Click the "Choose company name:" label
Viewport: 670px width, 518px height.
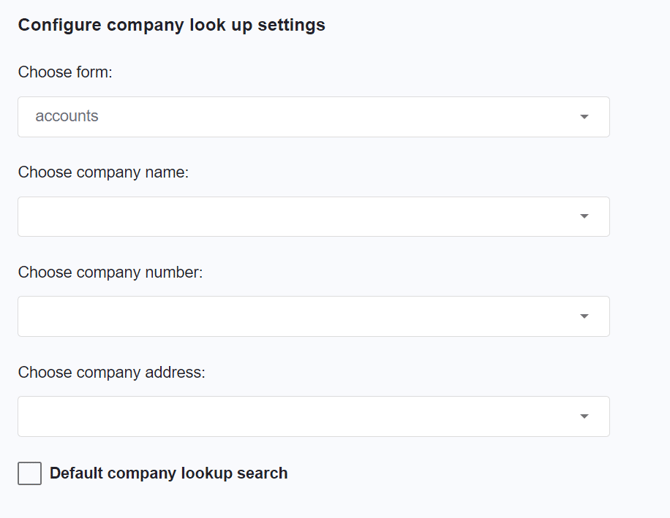point(103,172)
